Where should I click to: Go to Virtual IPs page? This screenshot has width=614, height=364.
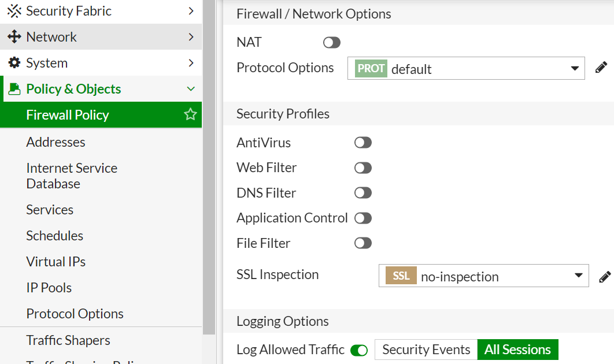[x=56, y=262]
